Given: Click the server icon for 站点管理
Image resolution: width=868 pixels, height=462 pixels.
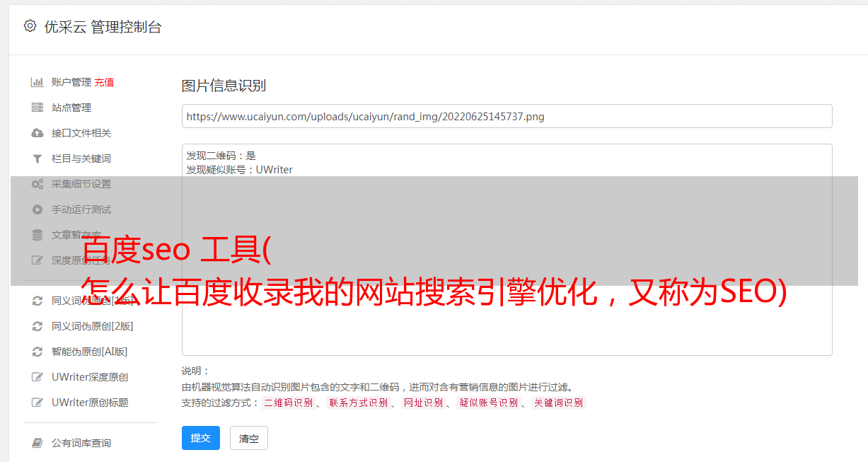Looking at the screenshot, I should tap(37, 108).
